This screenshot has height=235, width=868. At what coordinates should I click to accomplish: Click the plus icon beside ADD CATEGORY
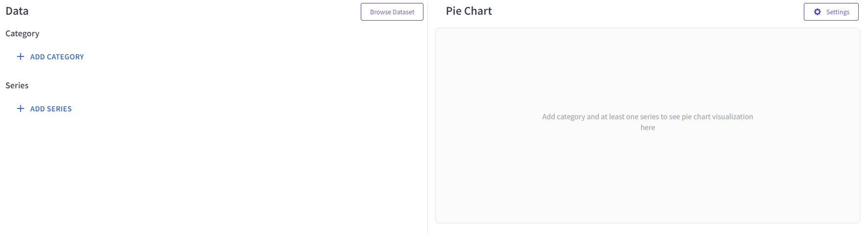click(21, 56)
